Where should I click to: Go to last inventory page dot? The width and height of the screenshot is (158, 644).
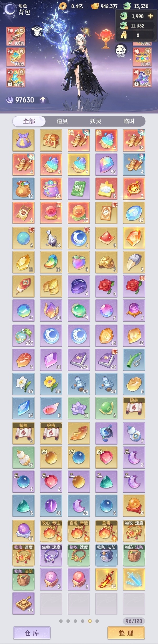pyautogui.click(x=97, y=621)
